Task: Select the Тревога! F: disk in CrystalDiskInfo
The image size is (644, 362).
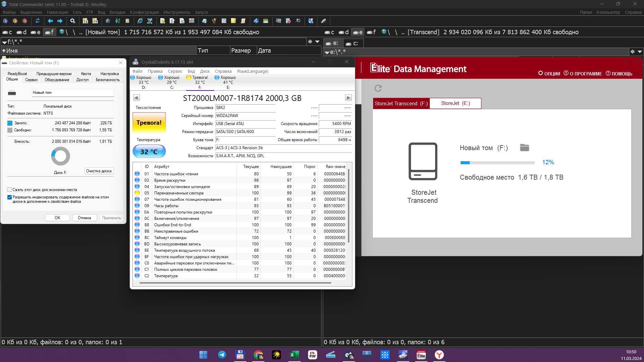Action: pyautogui.click(x=200, y=82)
